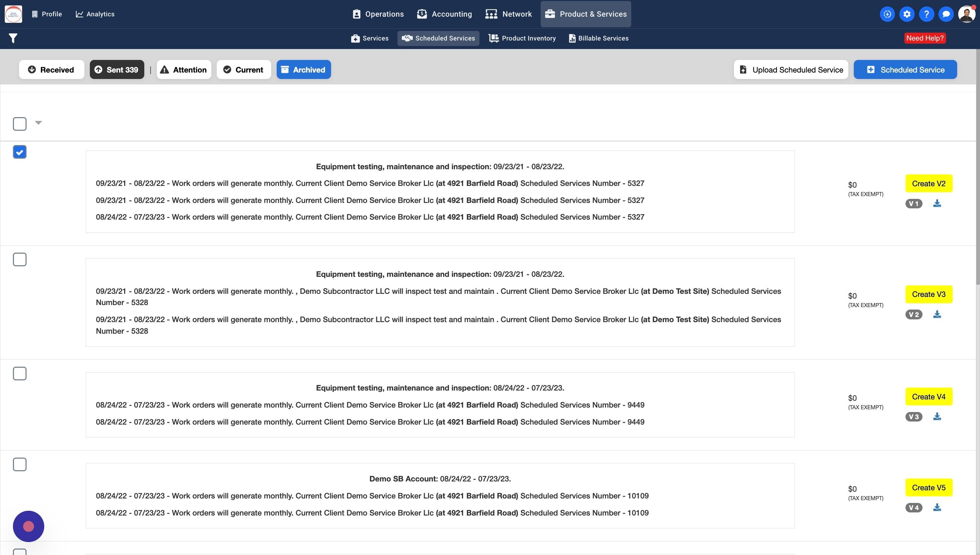Viewport: 980px width, 555px height.
Task: Click the user avatar profile picture
Action: click(x=966, y=14)
